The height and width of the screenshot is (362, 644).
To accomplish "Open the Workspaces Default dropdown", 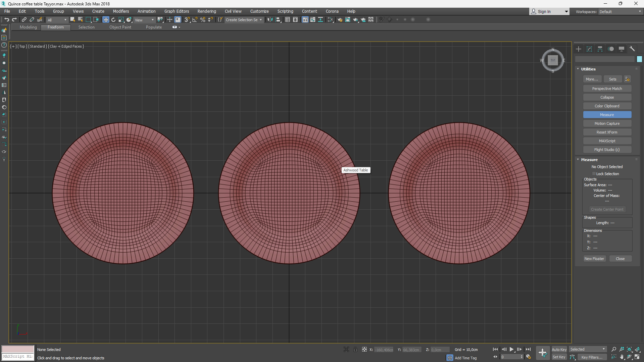I will click(x=620, y=12).
